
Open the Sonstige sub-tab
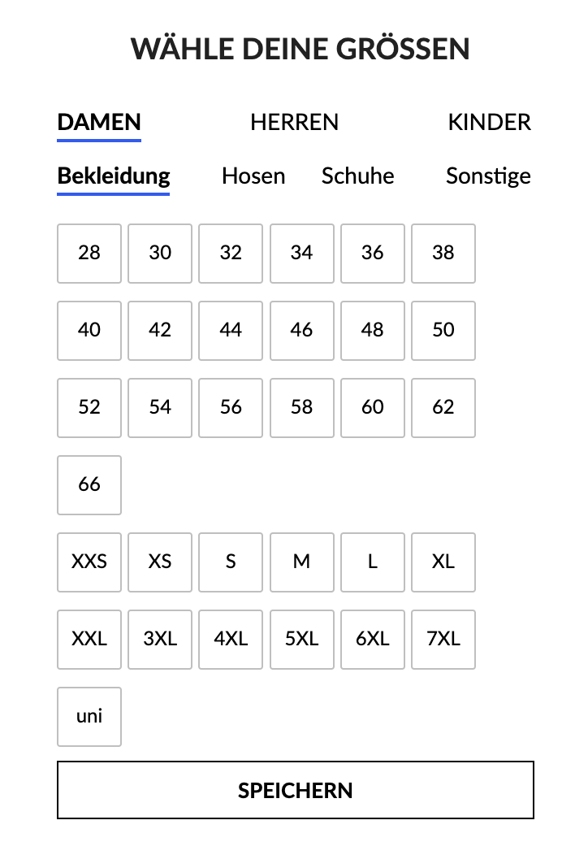488,176
